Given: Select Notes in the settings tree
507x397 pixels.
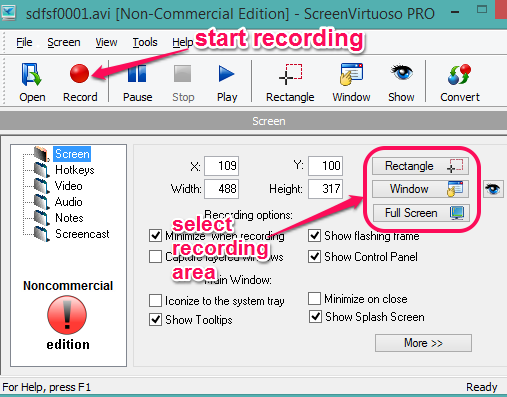Looking at the screenshot, I should (x=69, y=218).
